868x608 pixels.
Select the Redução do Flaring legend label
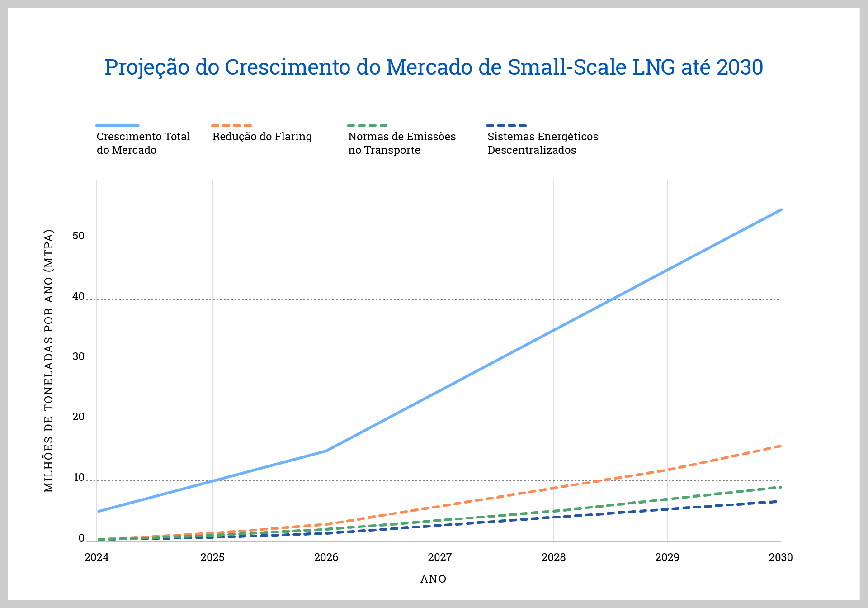262,137
